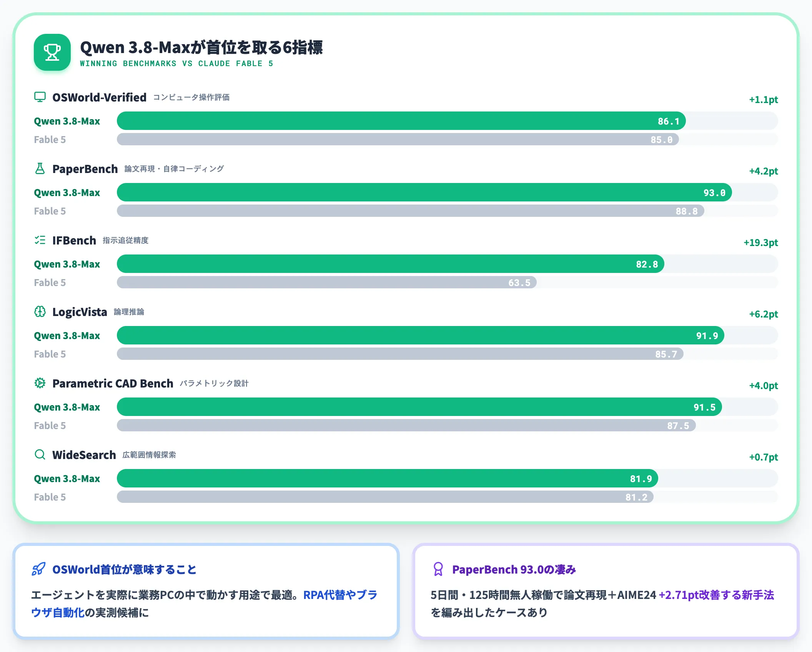
Task: Click the Fable 5 PaperBench bar showing 88.8
Action: [x=411, y=211]
